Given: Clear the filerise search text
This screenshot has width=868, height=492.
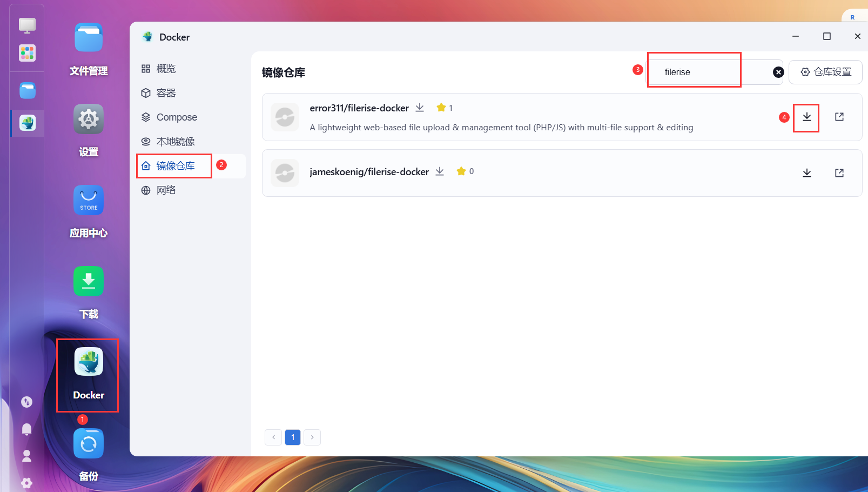Looking at the screenshot, I should tap(778, 72).
